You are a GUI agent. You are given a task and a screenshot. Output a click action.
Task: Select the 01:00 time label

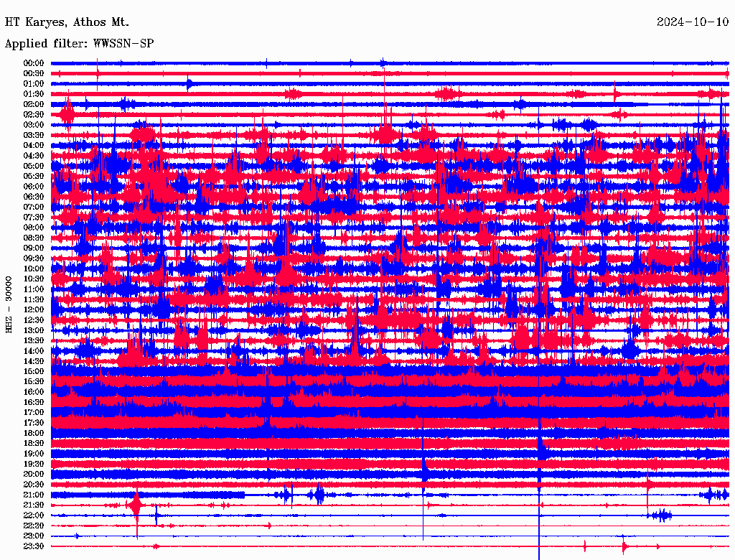coord(34,84)
